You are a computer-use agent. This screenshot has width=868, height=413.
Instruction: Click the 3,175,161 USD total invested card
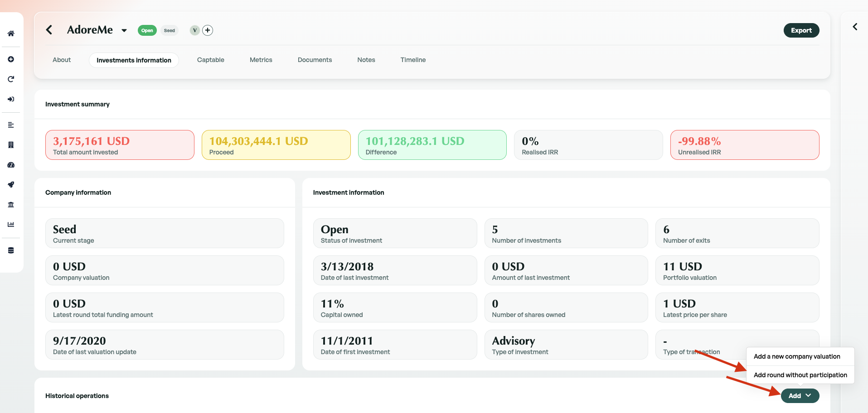click(120, 145)
